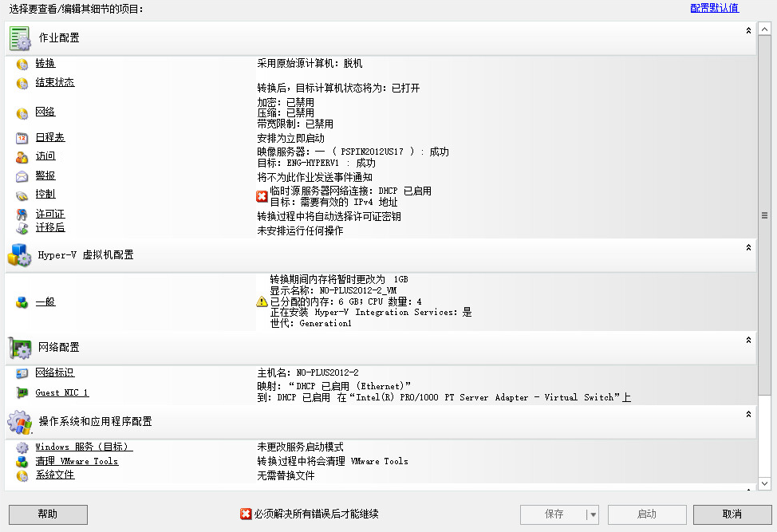Viewport: 777px width, 532px height.
Task: Click the text 无需替换文件
Action: coord(286,475)
